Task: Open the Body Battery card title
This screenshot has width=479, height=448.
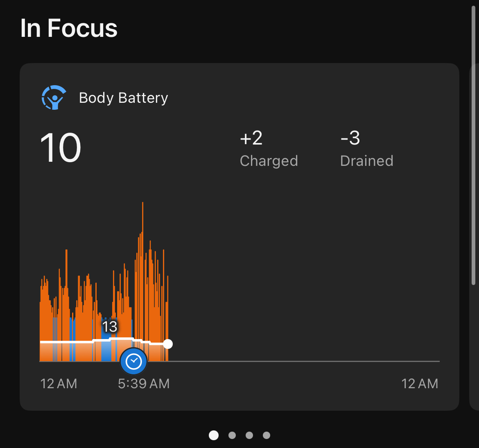Action: (123, 98)
